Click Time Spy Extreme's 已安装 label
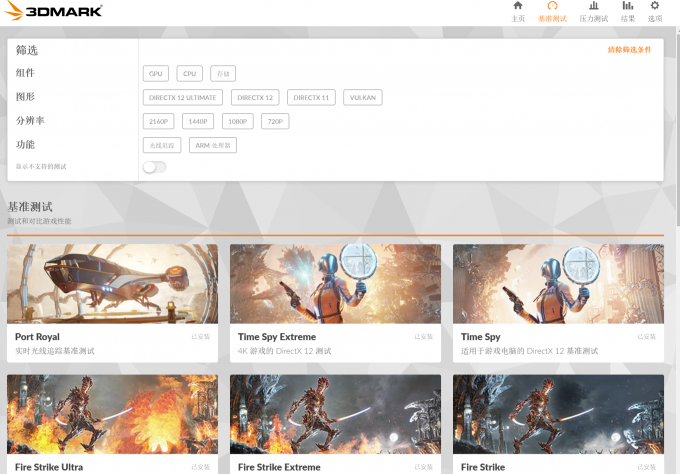The image size is (680, 474). tap(424, 337)
